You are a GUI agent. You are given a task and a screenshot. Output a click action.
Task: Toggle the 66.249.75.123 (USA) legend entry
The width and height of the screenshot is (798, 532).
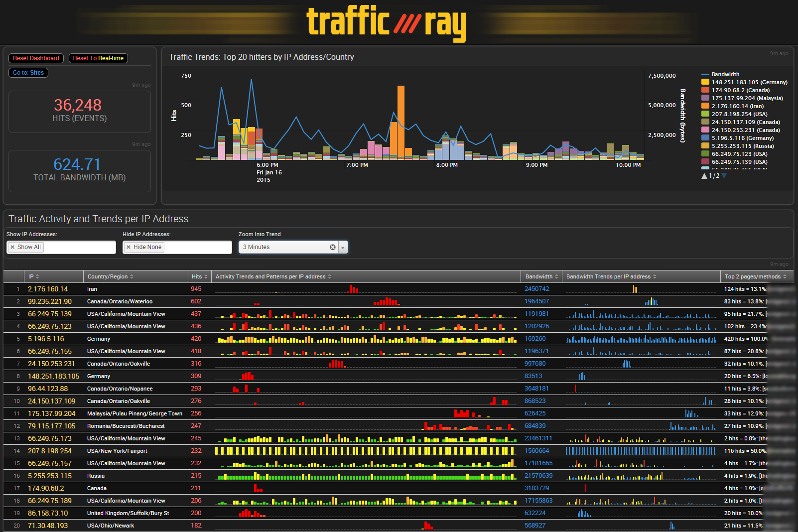734,154
